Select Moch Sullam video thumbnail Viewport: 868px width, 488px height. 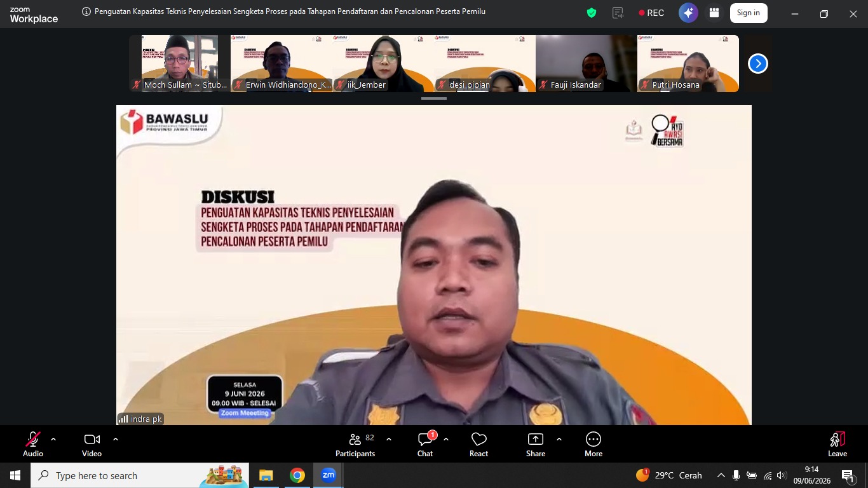179,64
